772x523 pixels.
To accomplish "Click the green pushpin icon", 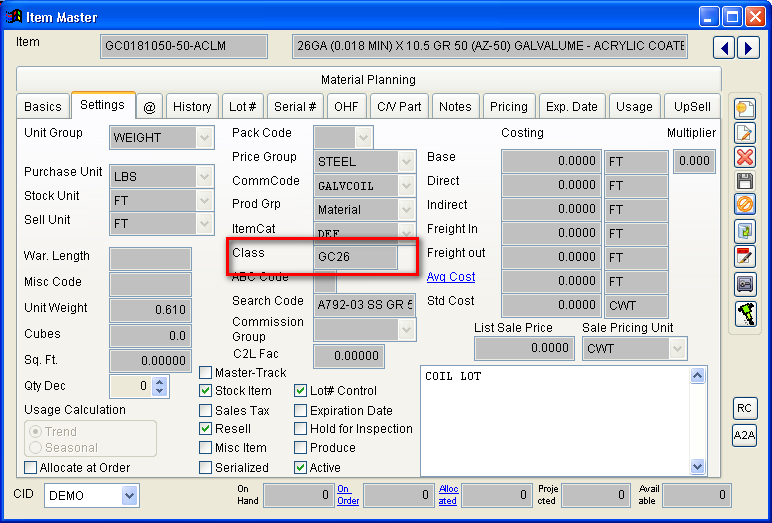I will [744, 313].
